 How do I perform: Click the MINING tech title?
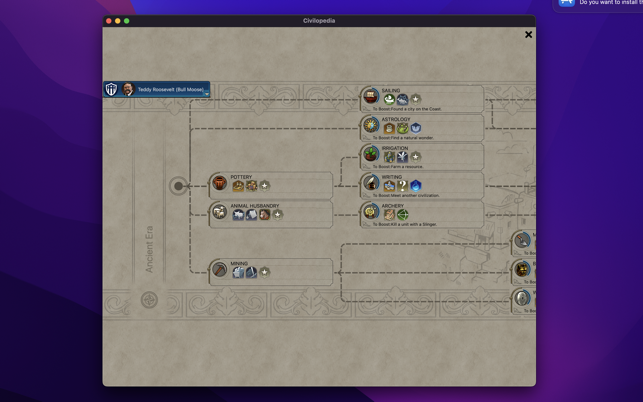[x=239, y=264]
